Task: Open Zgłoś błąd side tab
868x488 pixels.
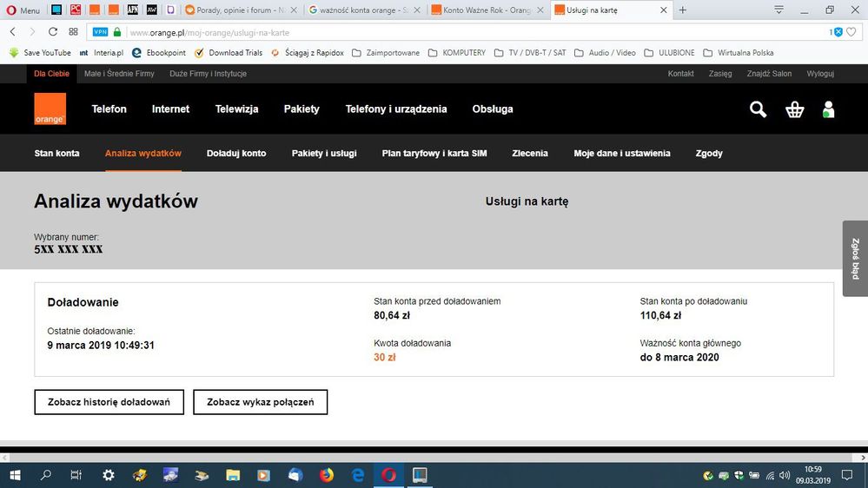Action: 855,259
